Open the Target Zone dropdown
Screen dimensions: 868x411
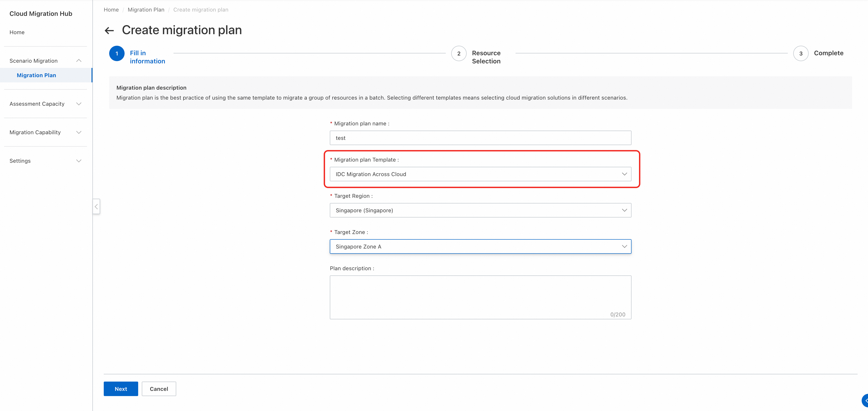[480, 246]
